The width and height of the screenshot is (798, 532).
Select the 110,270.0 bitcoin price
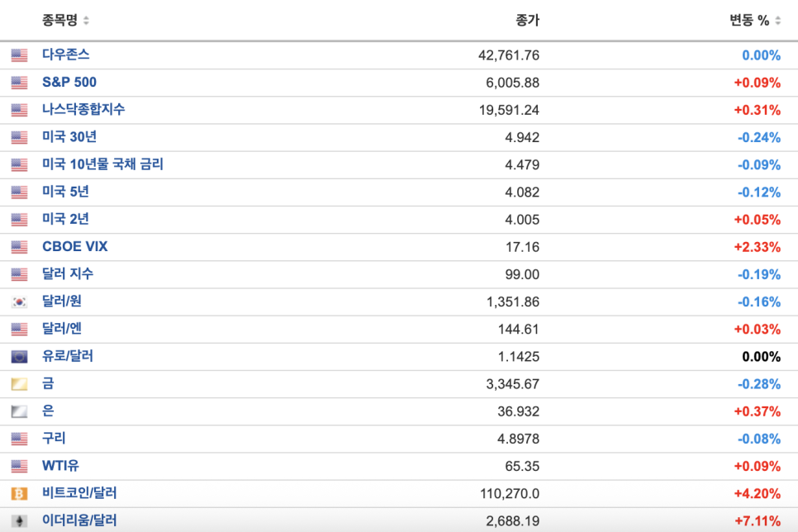click(x=510, y=494)
